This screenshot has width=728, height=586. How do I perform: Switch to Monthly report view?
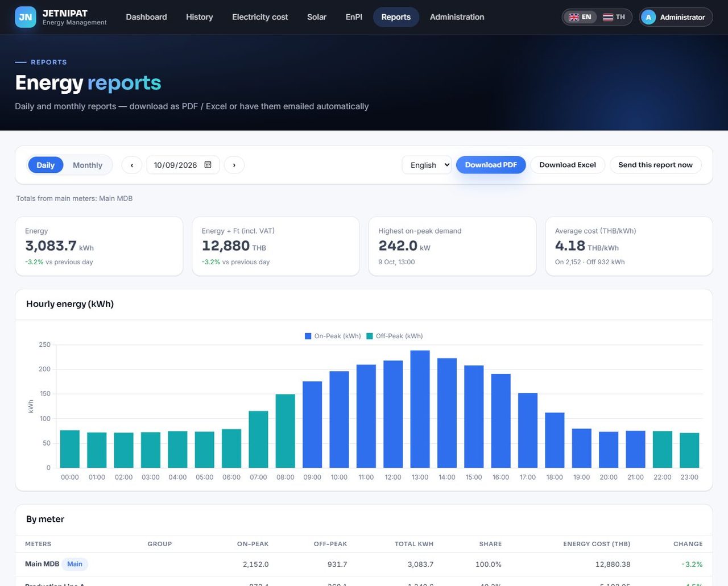point(88,165)
